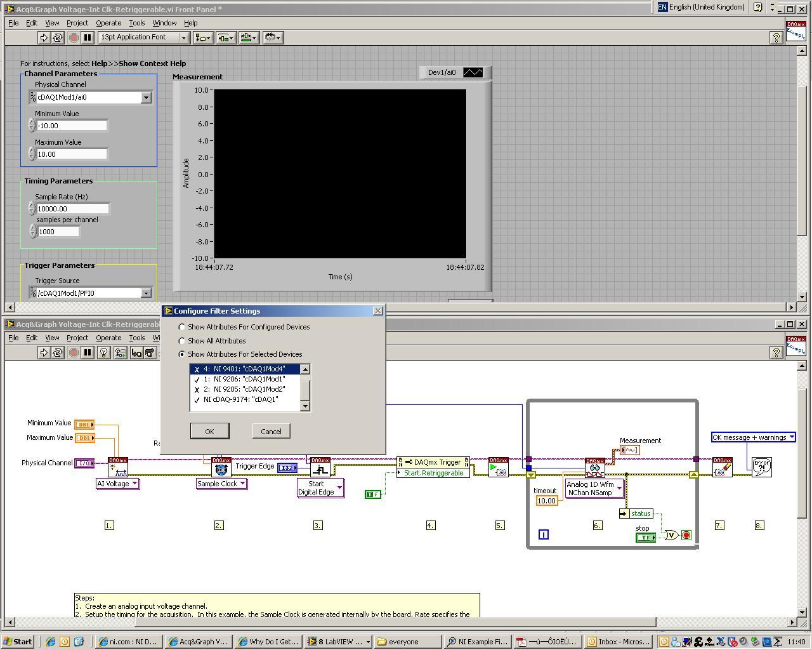
Task: Toggle NI cDAQ-9174 cDAQ1 device entry
Action: (245, 399)
